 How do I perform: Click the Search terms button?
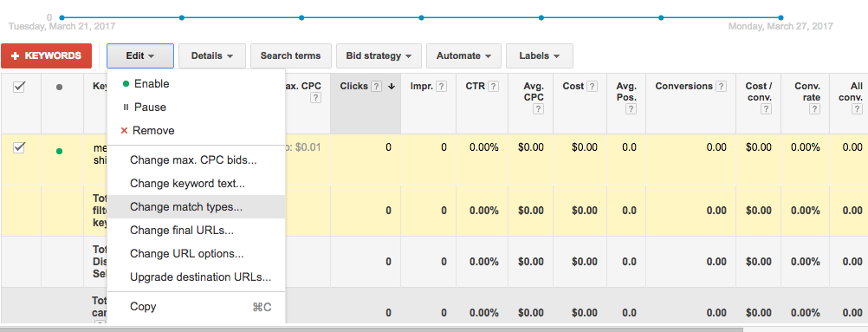point(290,56)
